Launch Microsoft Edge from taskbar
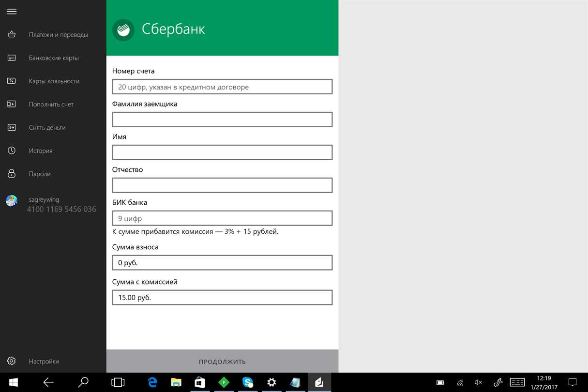 coord(152,383)
